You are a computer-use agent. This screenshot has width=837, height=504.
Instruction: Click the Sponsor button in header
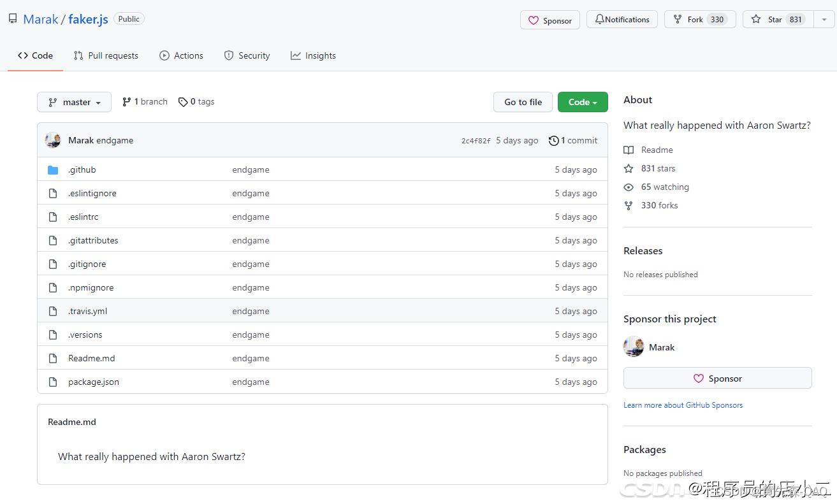pyautogui.click(x=550, y=20)
